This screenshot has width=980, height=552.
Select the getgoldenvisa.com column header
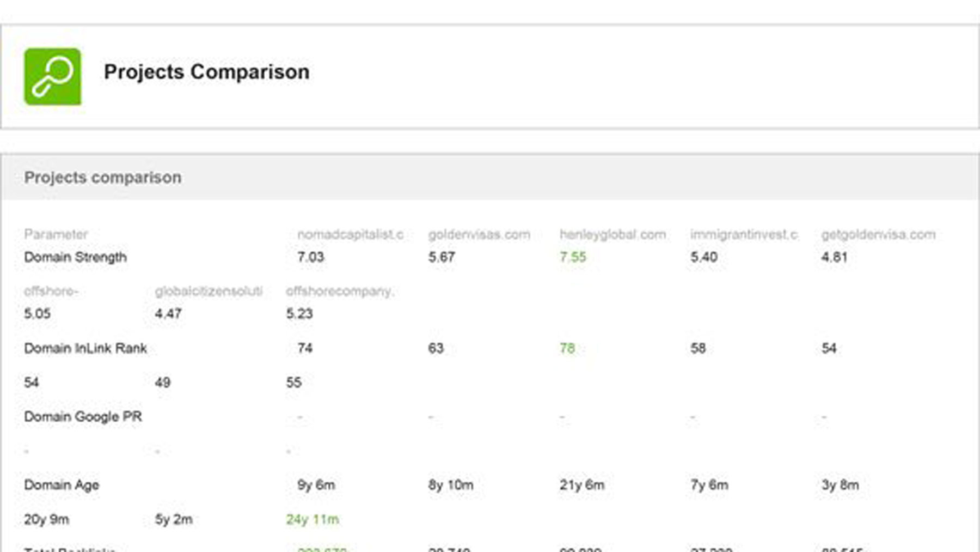pyautogui.click(x=878, y=235)
